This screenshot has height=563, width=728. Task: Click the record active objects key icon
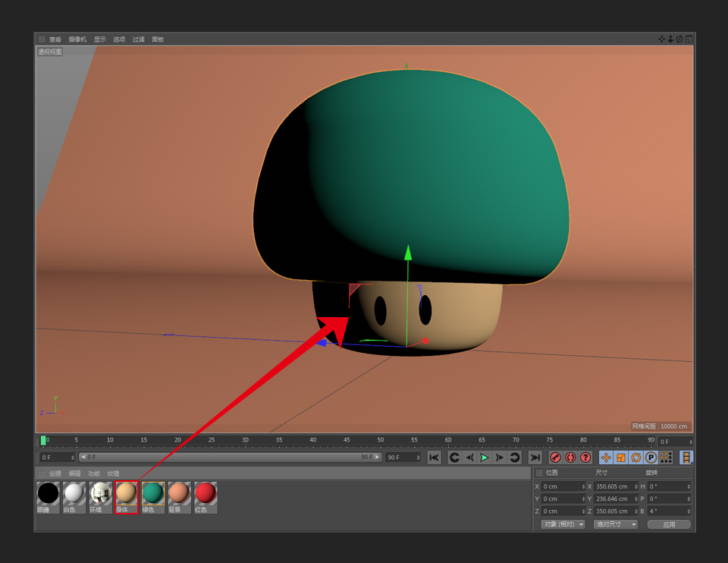[x=555, y=458]
